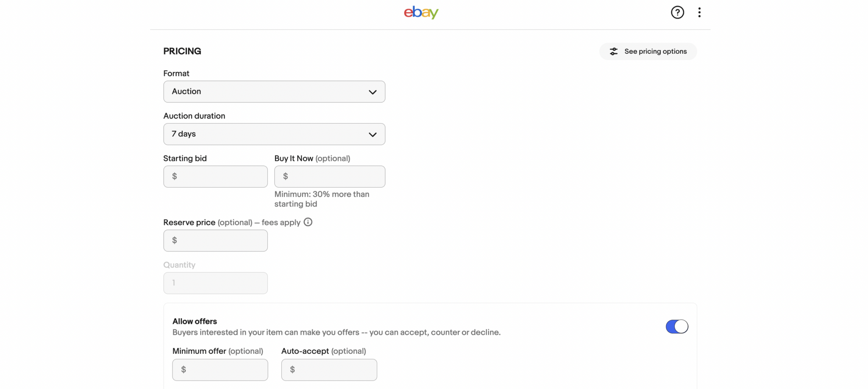The image size is (868, 389).
Task: Disable the Allow offers toggle
Action: click(x=676, y=326)
